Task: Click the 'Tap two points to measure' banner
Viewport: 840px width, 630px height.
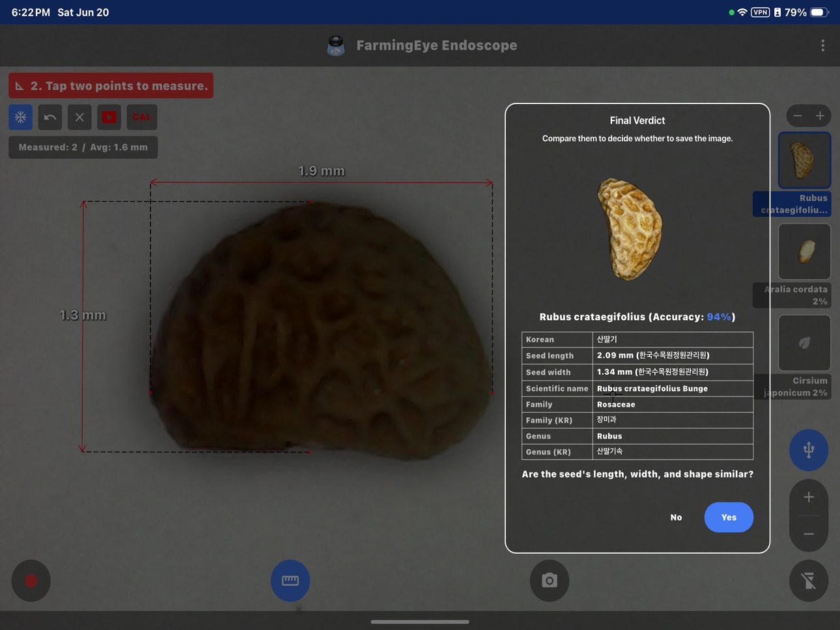Action: coord(111,85)
